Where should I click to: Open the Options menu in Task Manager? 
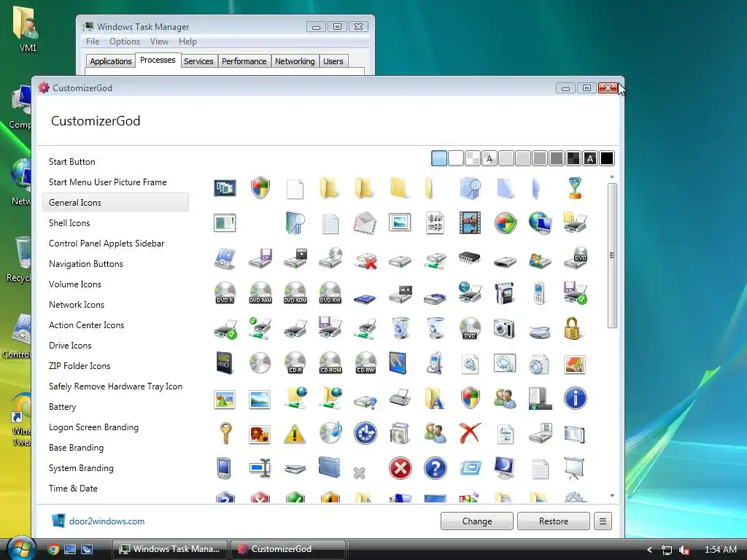[x=125, y=42]
